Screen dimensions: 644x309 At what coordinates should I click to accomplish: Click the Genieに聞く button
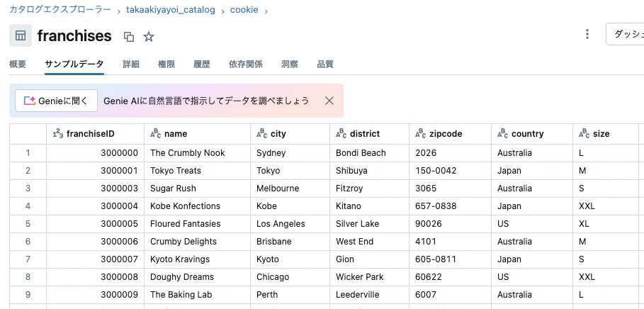click(56, 101)
